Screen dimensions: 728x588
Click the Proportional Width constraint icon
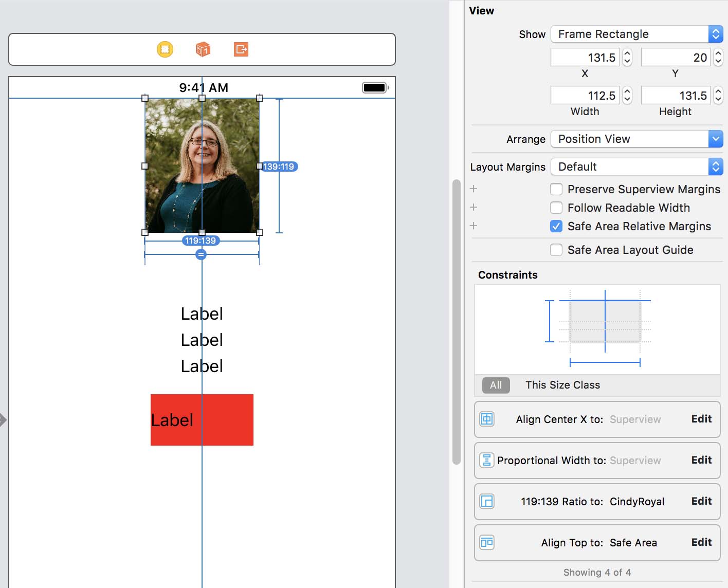487,461
